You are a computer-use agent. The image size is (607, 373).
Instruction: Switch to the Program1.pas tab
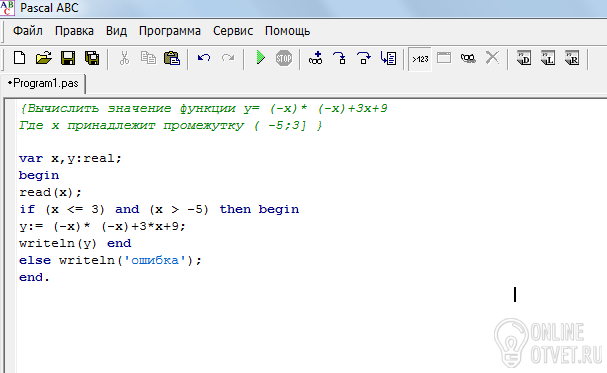[43, 83]
